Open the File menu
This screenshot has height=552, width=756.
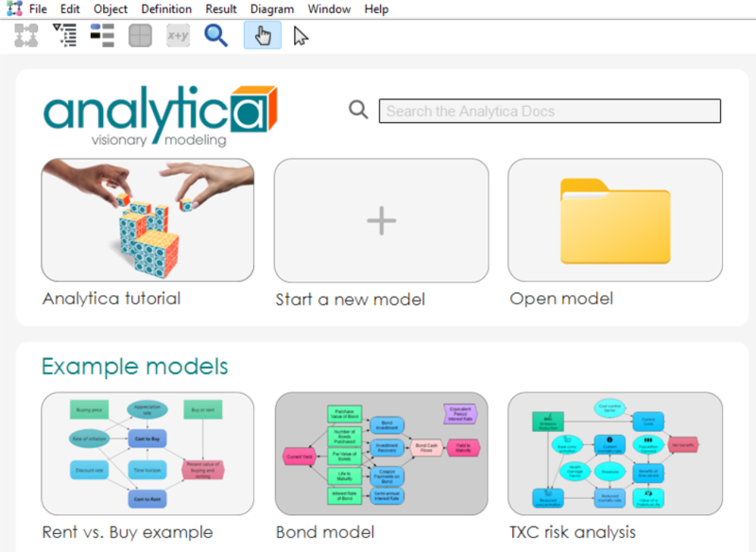click(x=38, y=9)
